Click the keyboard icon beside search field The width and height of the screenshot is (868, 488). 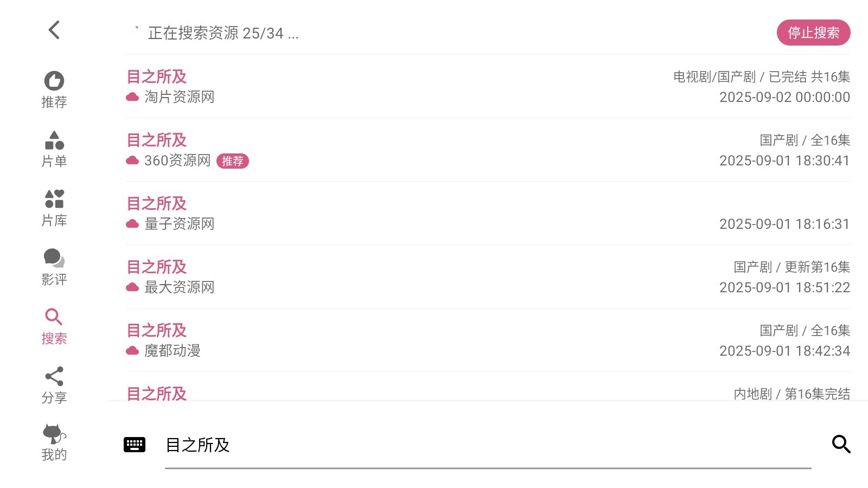[x=135, y=445]
